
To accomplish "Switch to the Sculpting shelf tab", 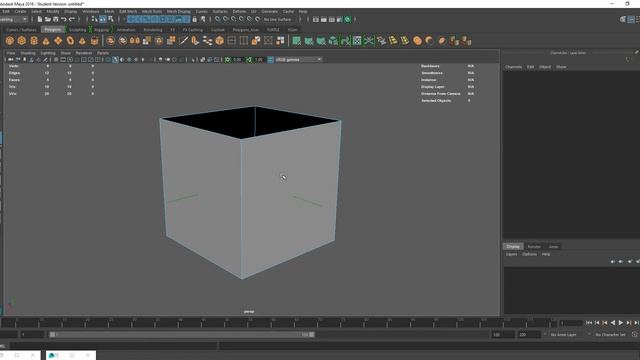I will 77,30.
